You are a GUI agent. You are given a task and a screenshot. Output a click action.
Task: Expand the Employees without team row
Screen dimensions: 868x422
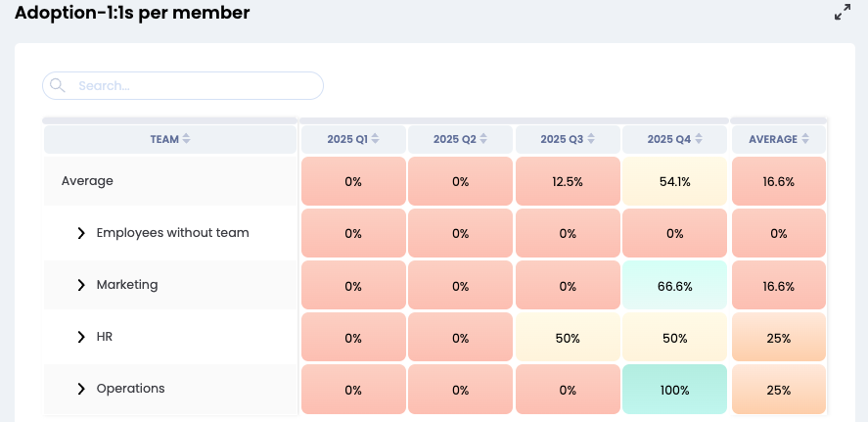81,233
